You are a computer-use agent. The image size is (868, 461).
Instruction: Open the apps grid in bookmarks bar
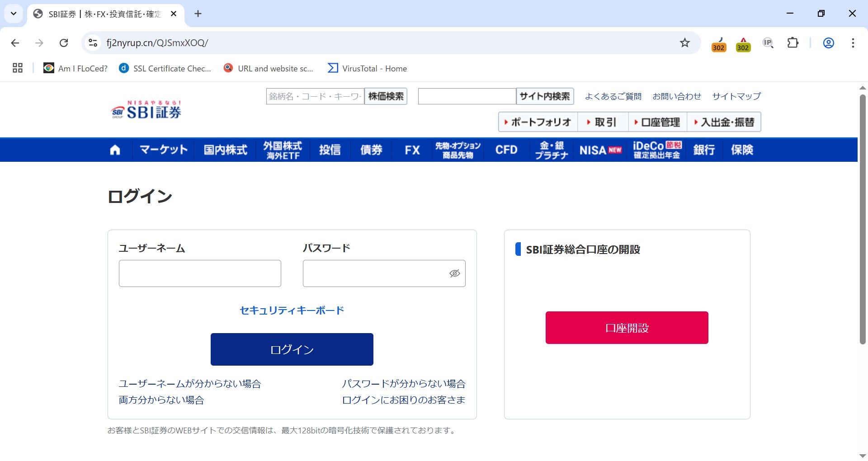pos(18,68)
